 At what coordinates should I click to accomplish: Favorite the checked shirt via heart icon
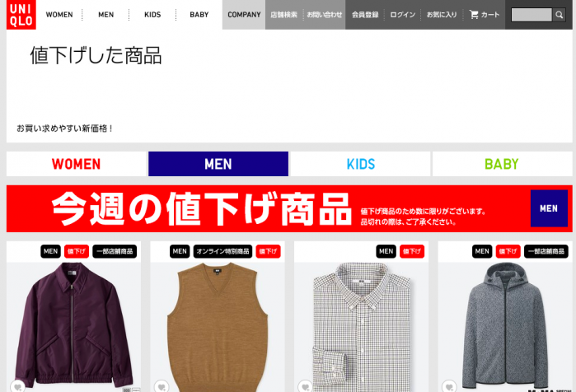305,386
